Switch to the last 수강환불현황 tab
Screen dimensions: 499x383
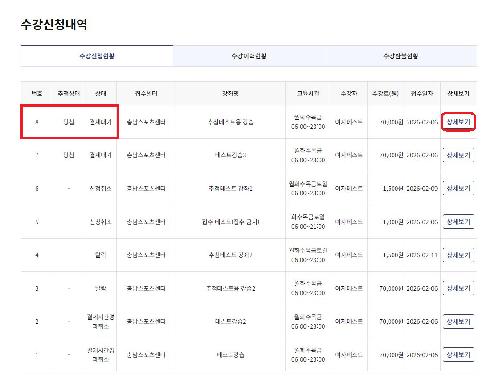[x=401, y=56]
